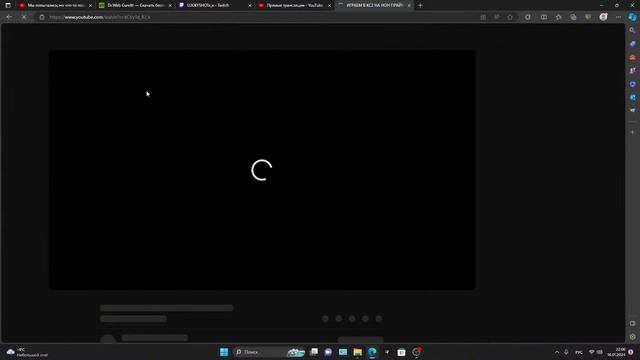Click the sidebar window icon near bottom
Screen dimensions: 640x360
(632, 324)
